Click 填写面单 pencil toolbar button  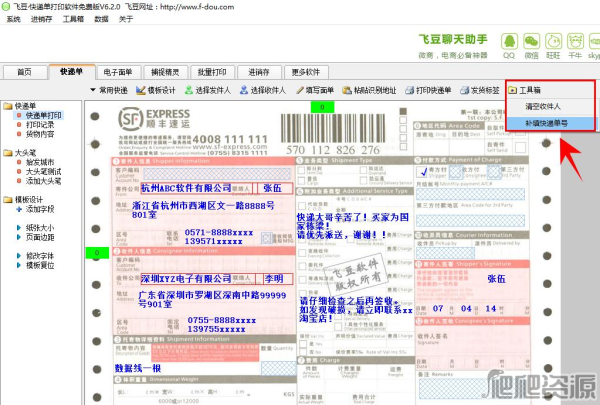315,90
